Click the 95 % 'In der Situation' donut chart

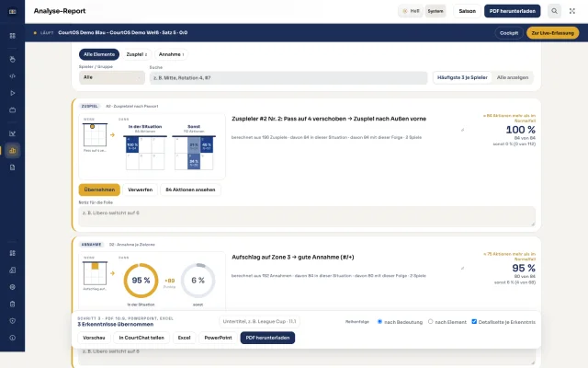[141, 281]
